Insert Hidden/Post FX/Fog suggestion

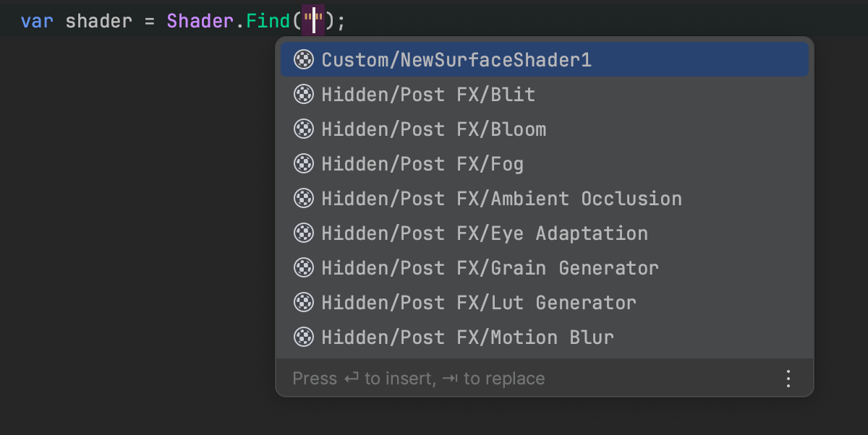coord(422,164)
